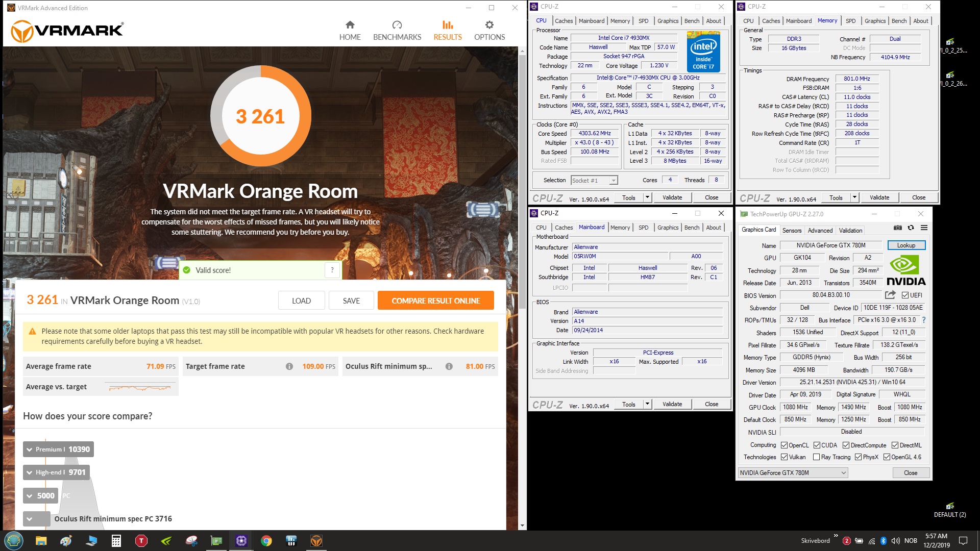Image resolution: width=980 pixels, height=551 pixels.
Task: Toggle the OpenGL 4.6 checkbox
Action: click(x=887, y=457)
